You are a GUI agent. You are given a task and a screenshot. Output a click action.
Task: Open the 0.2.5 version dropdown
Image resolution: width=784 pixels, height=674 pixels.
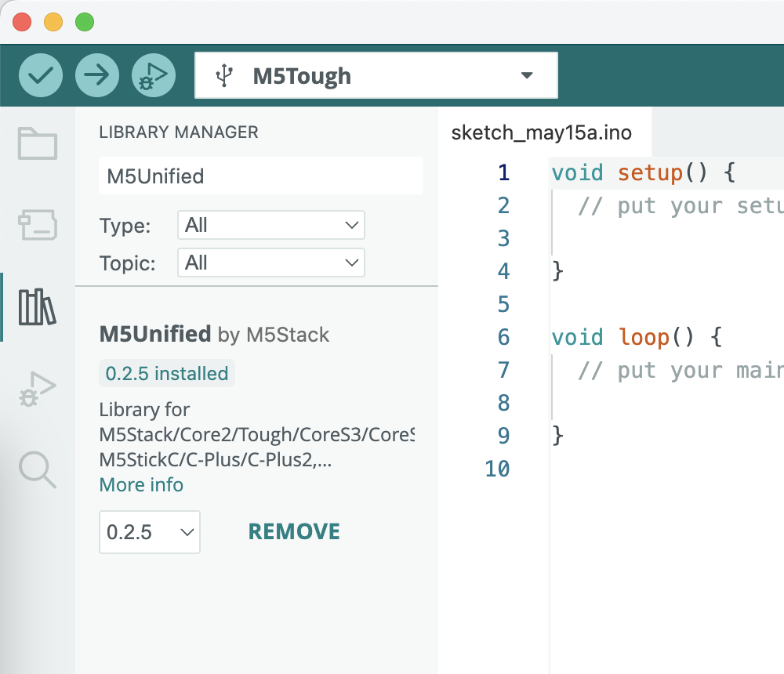(150, 532)
